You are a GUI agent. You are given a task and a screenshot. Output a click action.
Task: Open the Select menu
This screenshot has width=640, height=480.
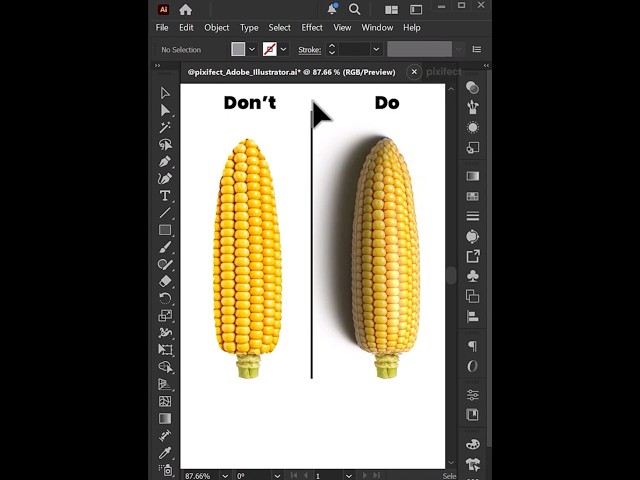click(280, 27)
